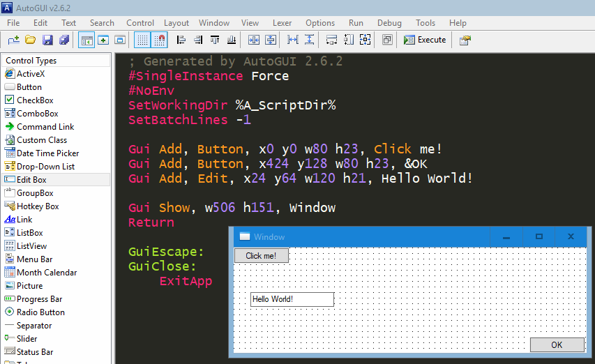Image resolution: width=595 pixels, height=364 pixels.
Task: Select ListView control type
Action: [57, 246]
